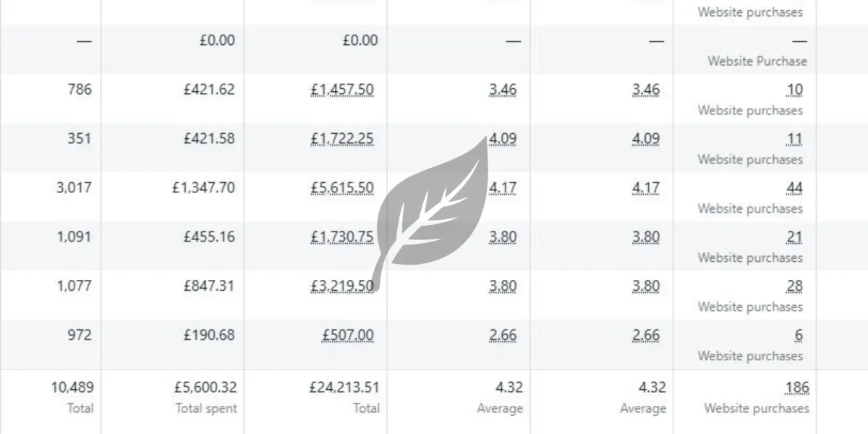
Task: Open the £507.00 purchase value
Action: pos(348,336)
